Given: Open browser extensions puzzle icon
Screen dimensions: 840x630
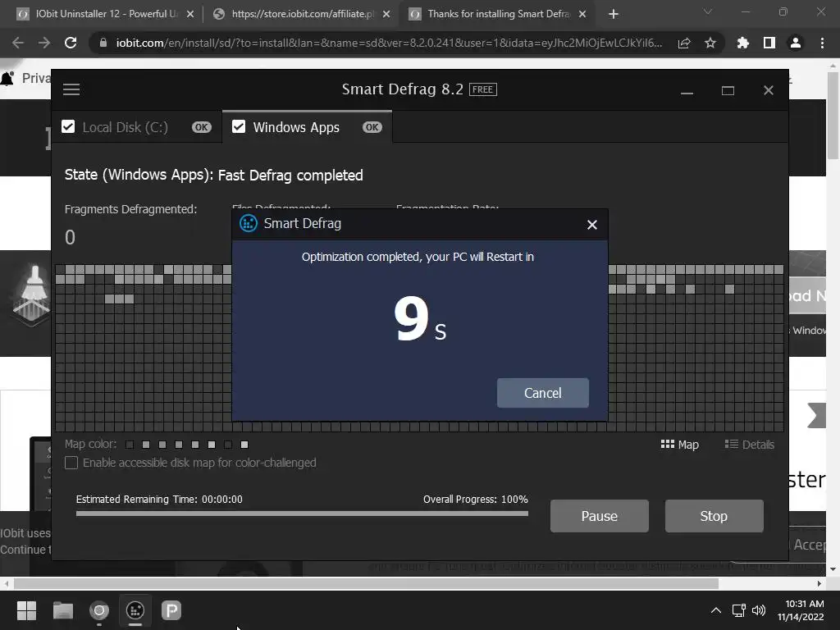Looking at the screenshot, I should 742,43.
